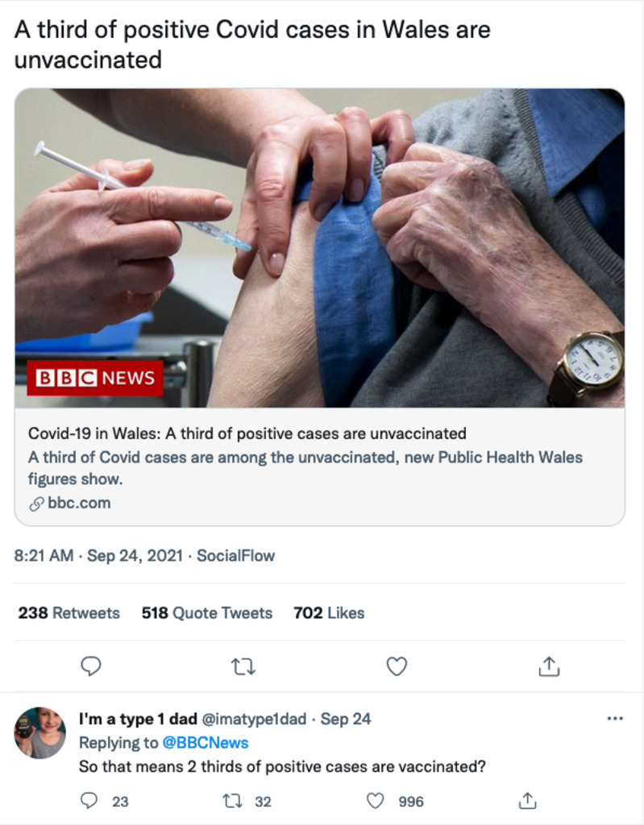Screen dimensions: 644x825
Task: Reply to the BBC News tweet
Action: coord(91,666)
